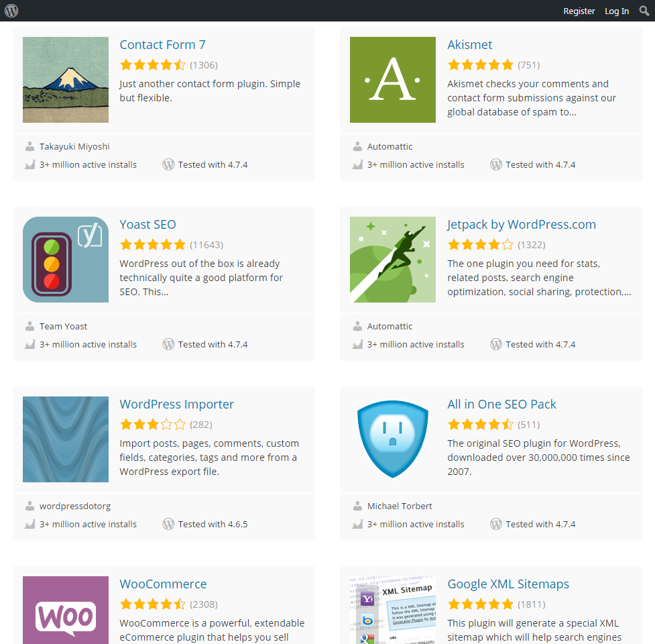This screenshot has width=655, height=644.
Task: Open Jetpack by WordPress.com title
Action: click(522, 225)
